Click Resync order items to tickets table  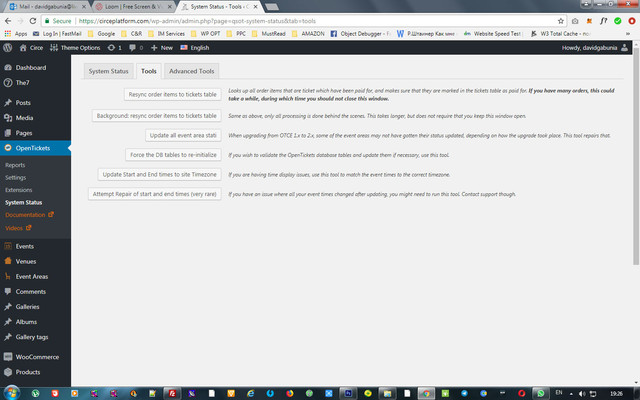pyautogui.click(x=173, y=94)
